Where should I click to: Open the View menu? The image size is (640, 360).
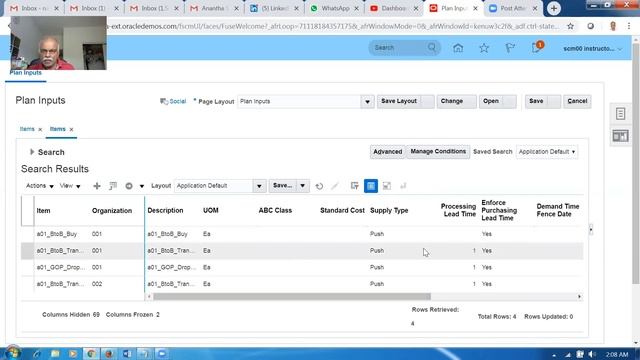click(x=70, y=186)
